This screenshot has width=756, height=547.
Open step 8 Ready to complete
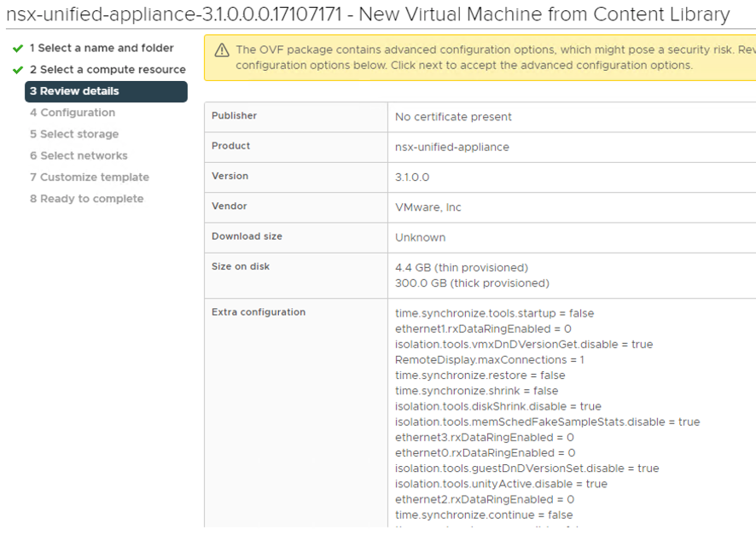point(87,199)
